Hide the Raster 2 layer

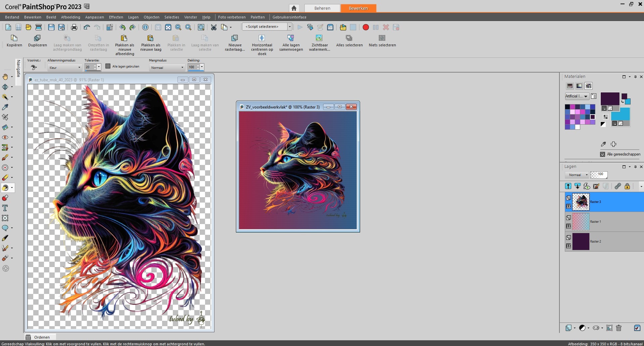pyautogui.click(x=568, y=246)
